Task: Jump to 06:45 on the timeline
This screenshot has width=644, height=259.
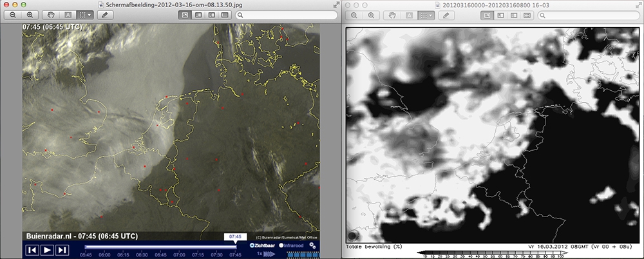Action: pyautogui.click(x=160, y=255)
